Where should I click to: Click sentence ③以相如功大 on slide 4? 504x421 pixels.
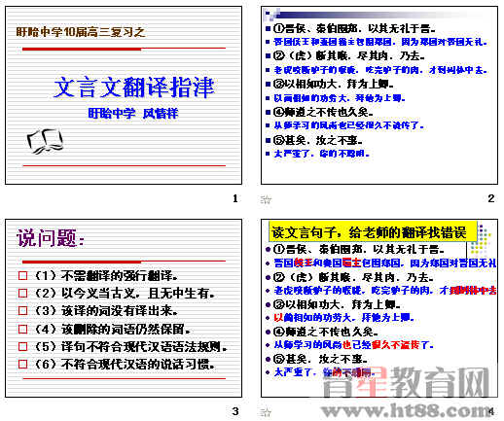coord(337,304)
